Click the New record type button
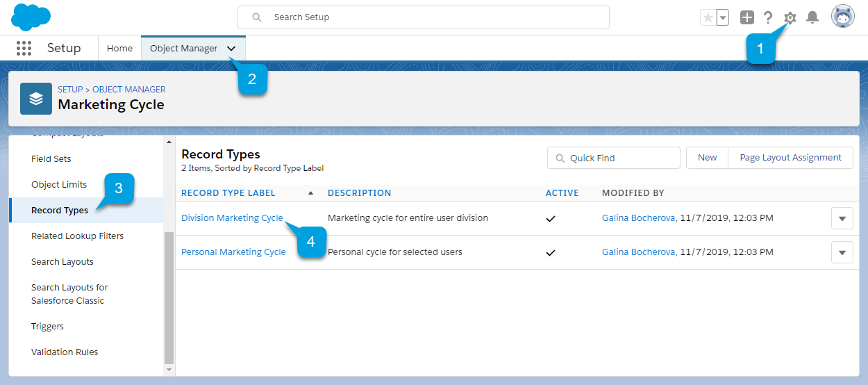 [x=707, y=158]
